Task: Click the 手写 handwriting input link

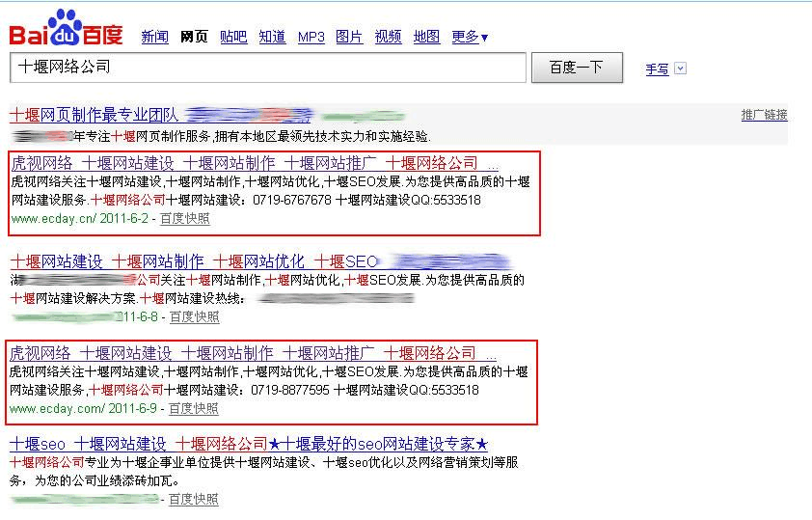Action: tap(657, 69)
